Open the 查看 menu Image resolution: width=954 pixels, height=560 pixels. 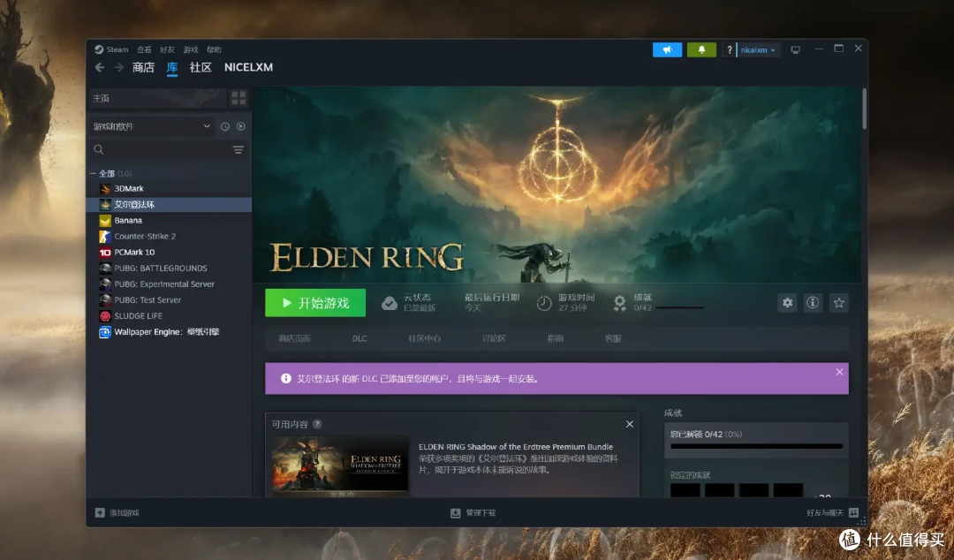click(x=144, y=50)
